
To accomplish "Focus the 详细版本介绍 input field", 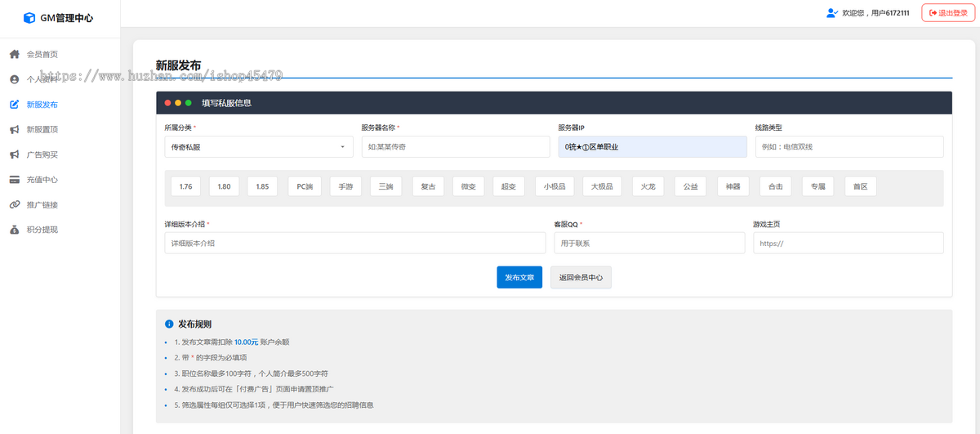I will tap(355, 243).
